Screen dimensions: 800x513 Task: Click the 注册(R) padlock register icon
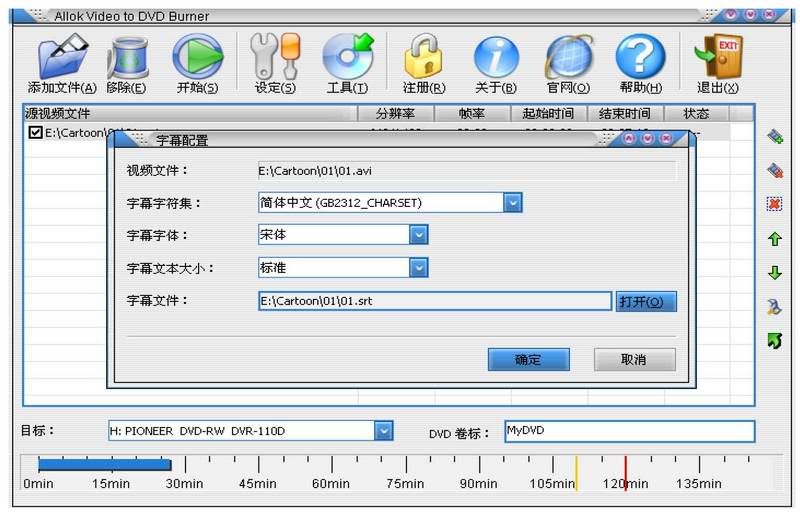(424, 62)
